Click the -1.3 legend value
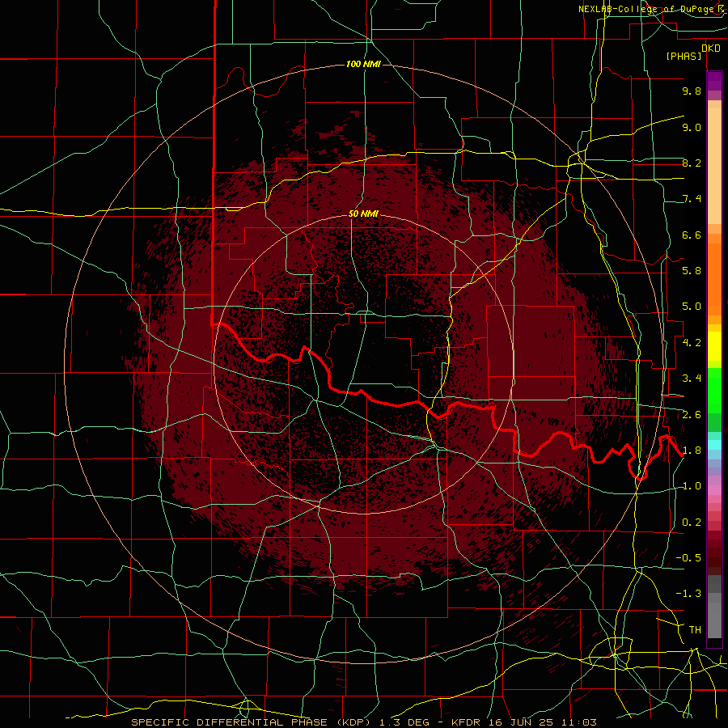Viewport: 728px width, 728px height. 688,594
